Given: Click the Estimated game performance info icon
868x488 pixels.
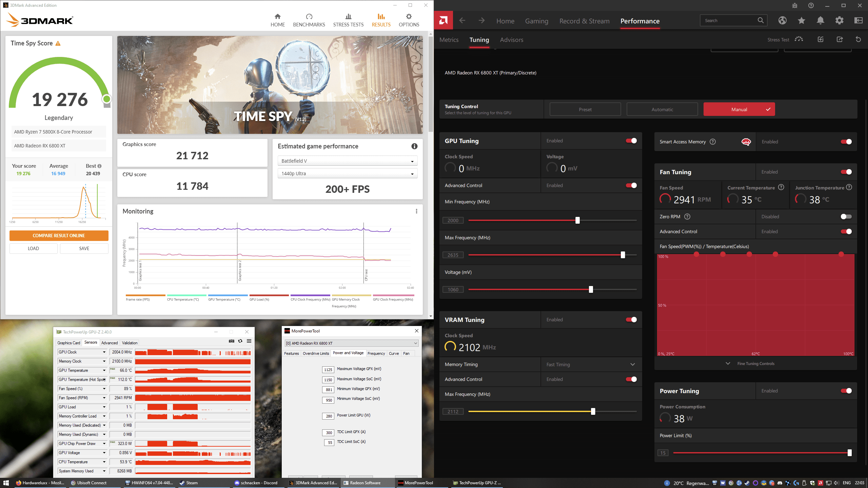Looking at the screenshot, I should tap(414, 146).
